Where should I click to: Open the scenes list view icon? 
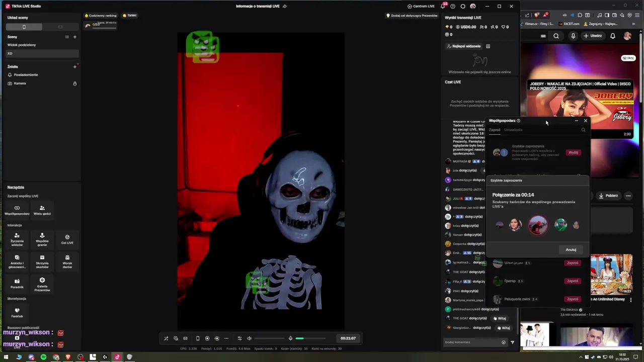pyautogui.click(x=66, y=37)
